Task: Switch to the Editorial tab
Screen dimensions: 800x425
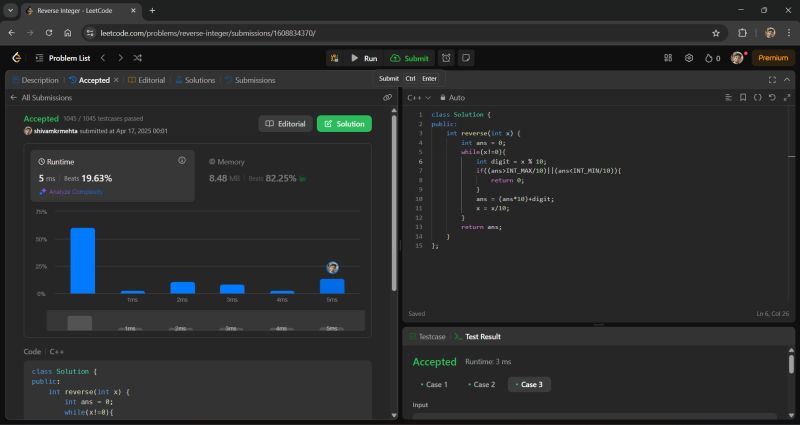Action: [x=146, y=80]
